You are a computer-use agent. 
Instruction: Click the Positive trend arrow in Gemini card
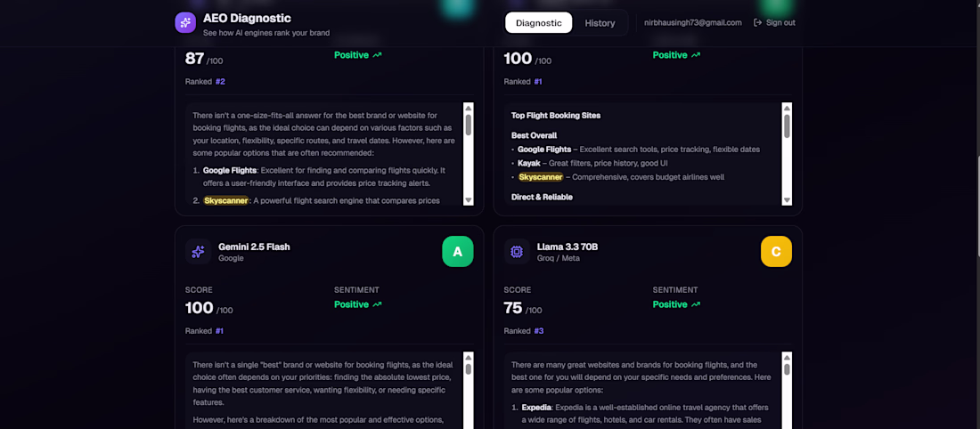pyautogui.click(x=377, y=304)
